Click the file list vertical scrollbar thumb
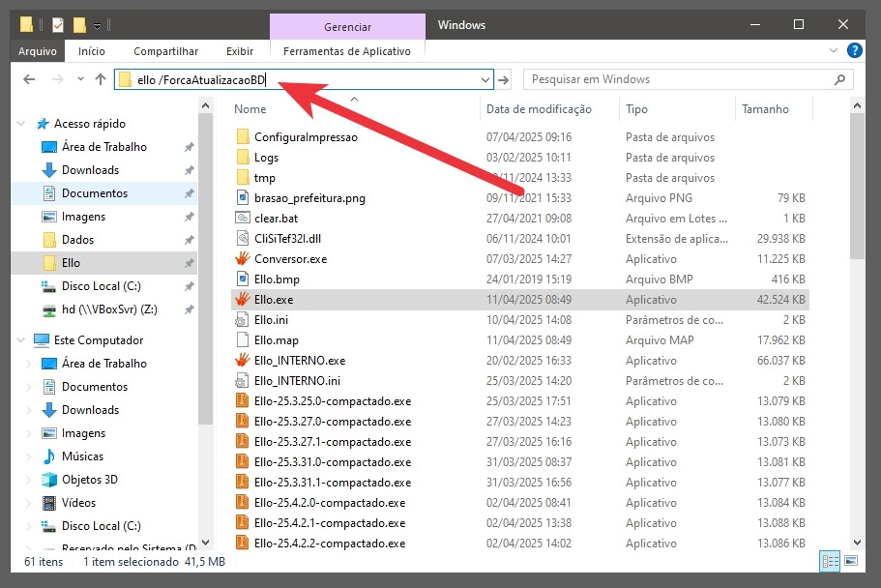Image resolution: width=881 pixels, height=588 pixels. [857, 186]
